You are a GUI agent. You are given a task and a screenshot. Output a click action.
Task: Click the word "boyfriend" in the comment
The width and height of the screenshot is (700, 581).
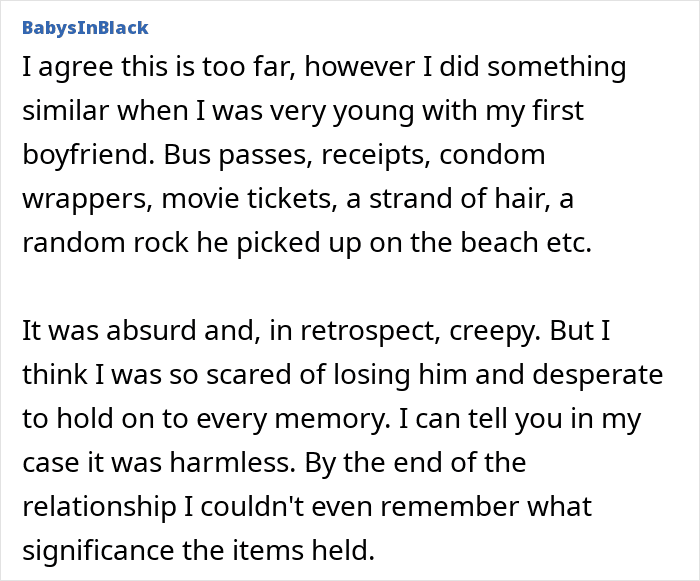pos(85,155)
